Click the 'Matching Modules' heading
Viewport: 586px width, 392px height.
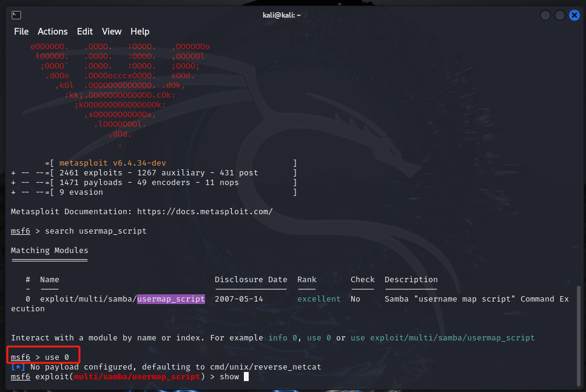pos(49,251)
